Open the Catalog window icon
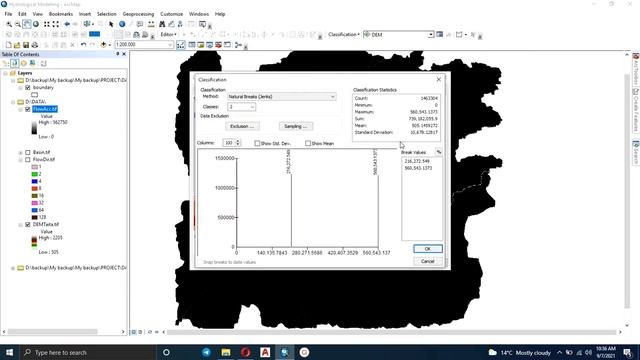The height and width of the screenshot is (360, 640). 201,44
